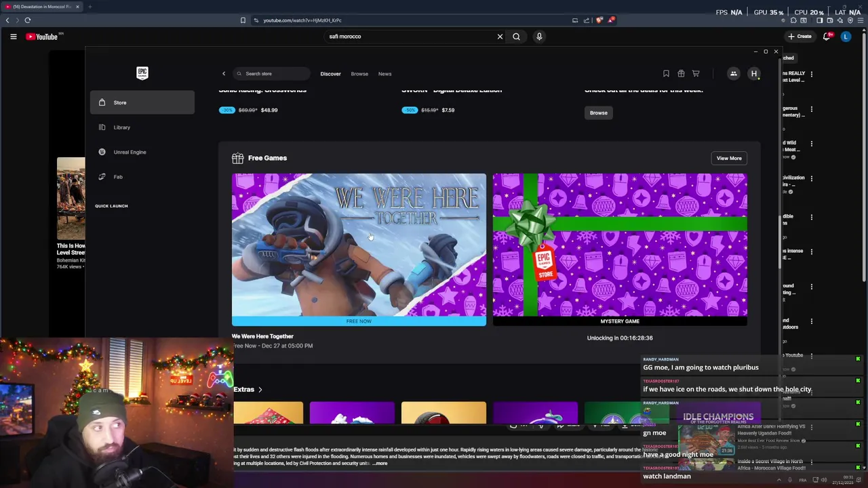Open options for 'gerous mentary' video
Image resolution: width=868 pixels, height=488 pixels.
811,108
